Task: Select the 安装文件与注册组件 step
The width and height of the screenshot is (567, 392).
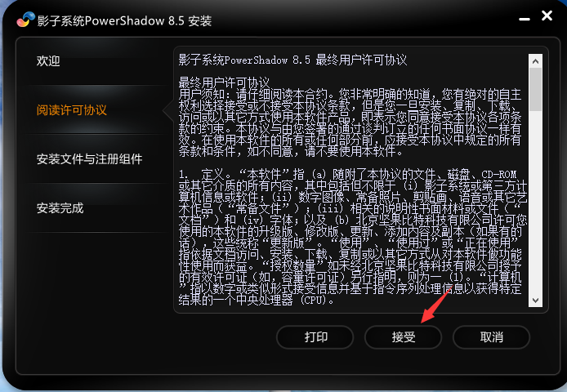Action: pos(89,159)
